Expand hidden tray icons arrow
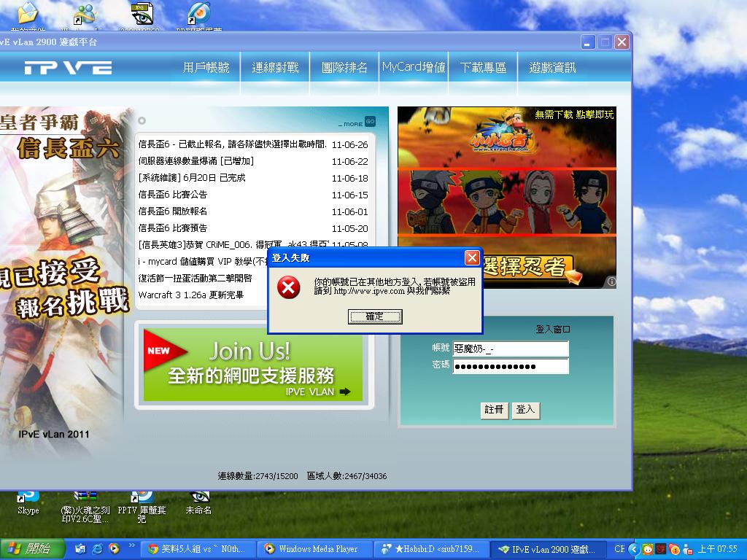Image resolution: width=747 pixels, height=560 pixels. coord(633,549)
